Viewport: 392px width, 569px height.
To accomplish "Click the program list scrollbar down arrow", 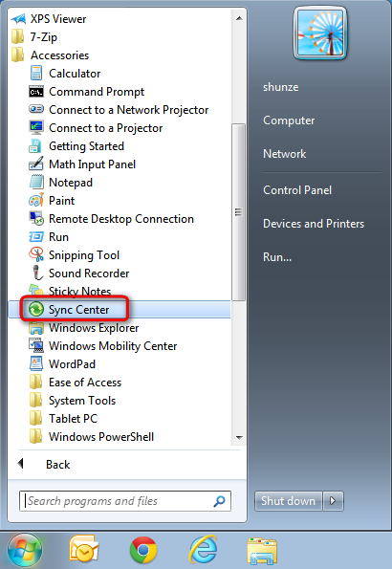I will [x=239, y=437].
